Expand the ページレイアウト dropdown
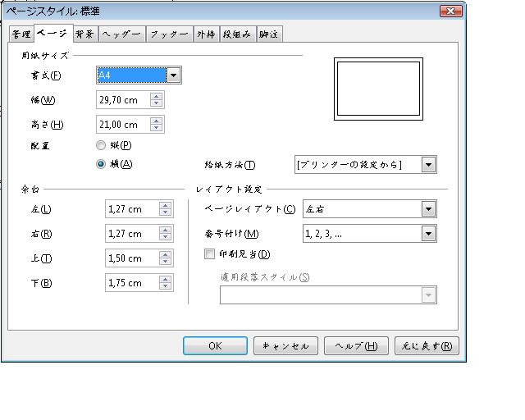The height and width of the screenshot is (420, 525). click(428, 209)
